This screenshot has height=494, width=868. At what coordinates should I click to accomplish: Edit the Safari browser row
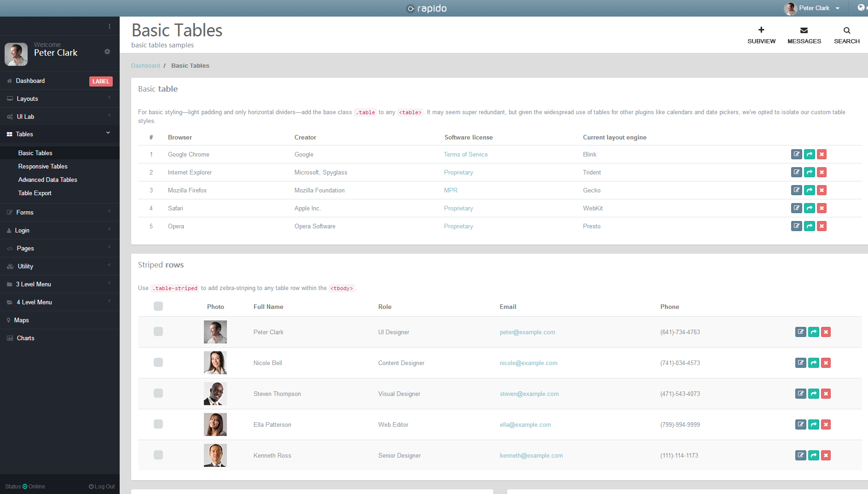[796, 208]
